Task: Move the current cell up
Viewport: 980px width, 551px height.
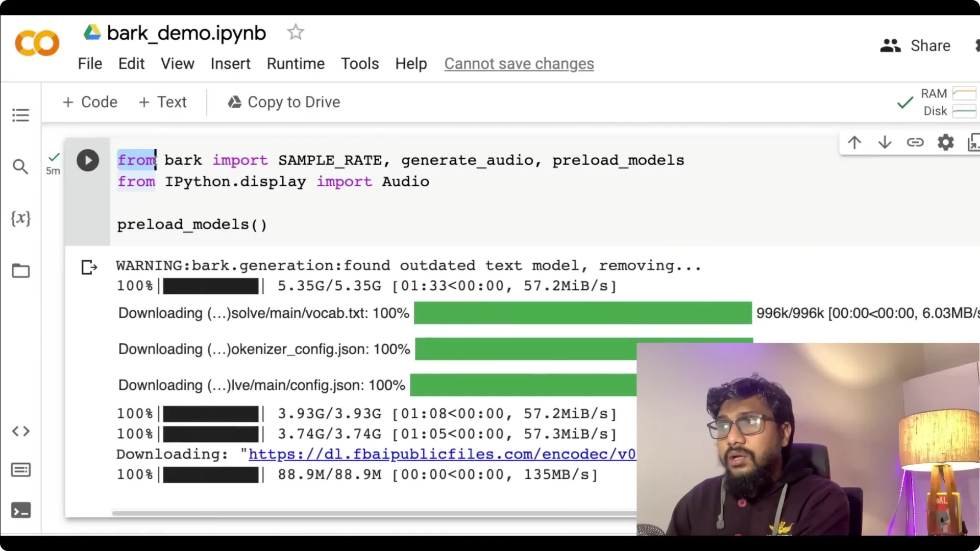Action: click(x=854, y=142)
